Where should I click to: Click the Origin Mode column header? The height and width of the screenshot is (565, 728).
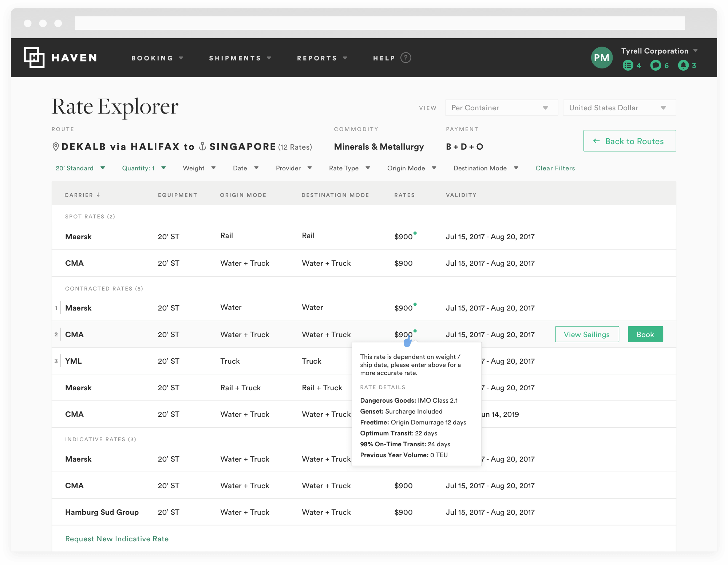pyautogui.click(x=243, y=195)
